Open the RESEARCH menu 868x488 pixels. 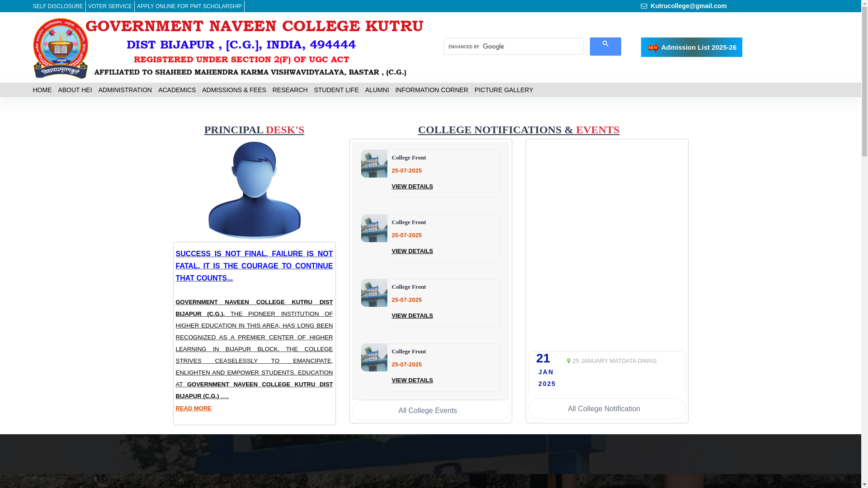[x=290, y=90]
